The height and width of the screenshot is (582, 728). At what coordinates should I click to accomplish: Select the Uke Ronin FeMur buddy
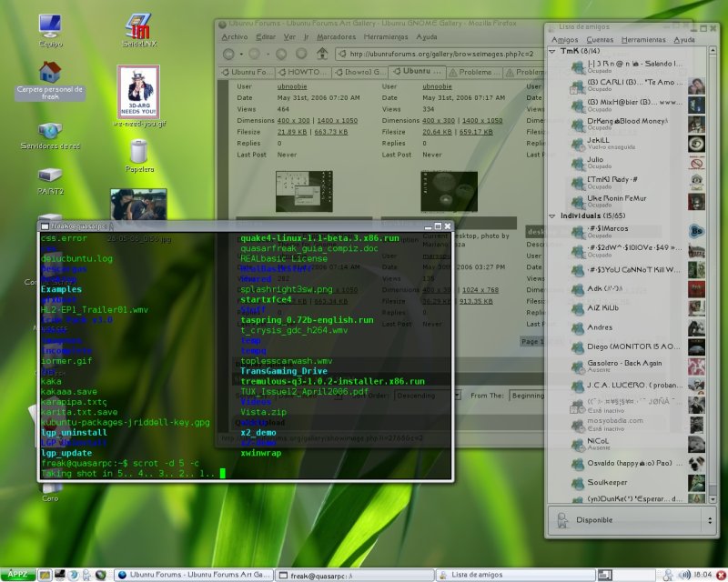click(628, 201)
